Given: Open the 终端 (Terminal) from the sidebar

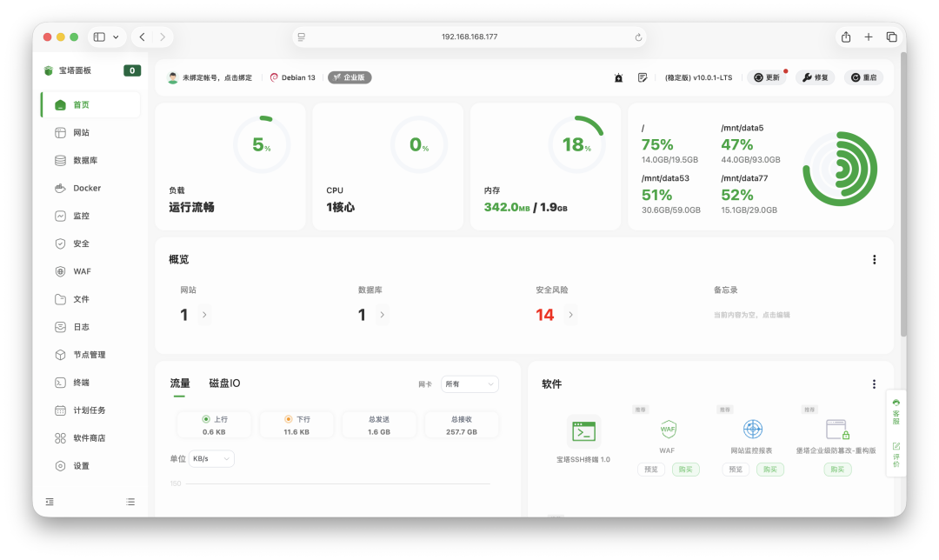Looking at the screenshot, I should coord(80,382).
